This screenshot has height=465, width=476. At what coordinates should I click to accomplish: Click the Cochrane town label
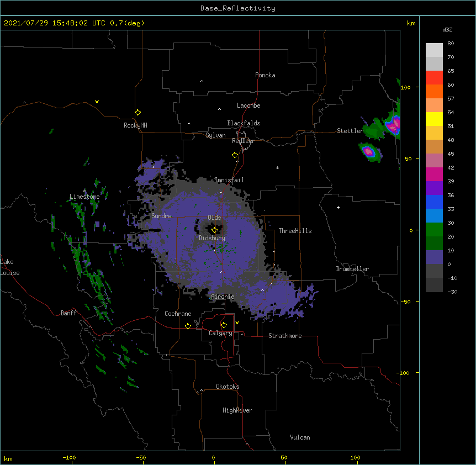pos(178,314)
